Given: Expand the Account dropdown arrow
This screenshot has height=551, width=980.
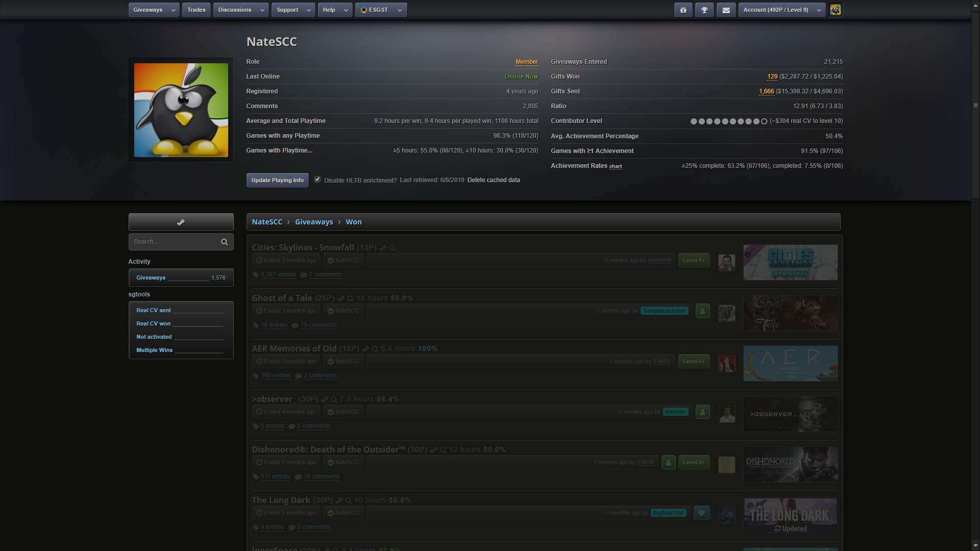Looking at the screenshot, I should coord(819,10).
